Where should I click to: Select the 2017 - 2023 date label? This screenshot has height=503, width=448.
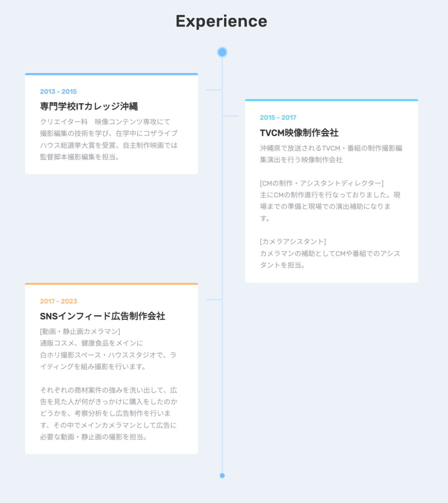[x=58, y=301]
